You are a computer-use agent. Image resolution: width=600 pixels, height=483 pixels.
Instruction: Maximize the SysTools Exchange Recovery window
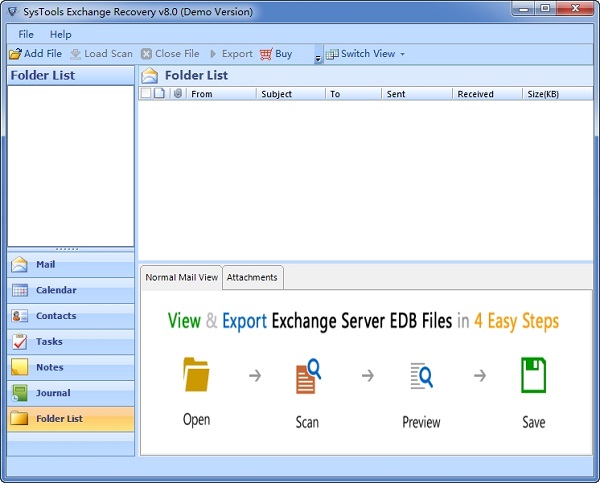pyautogui.click(x=545, y=8)
